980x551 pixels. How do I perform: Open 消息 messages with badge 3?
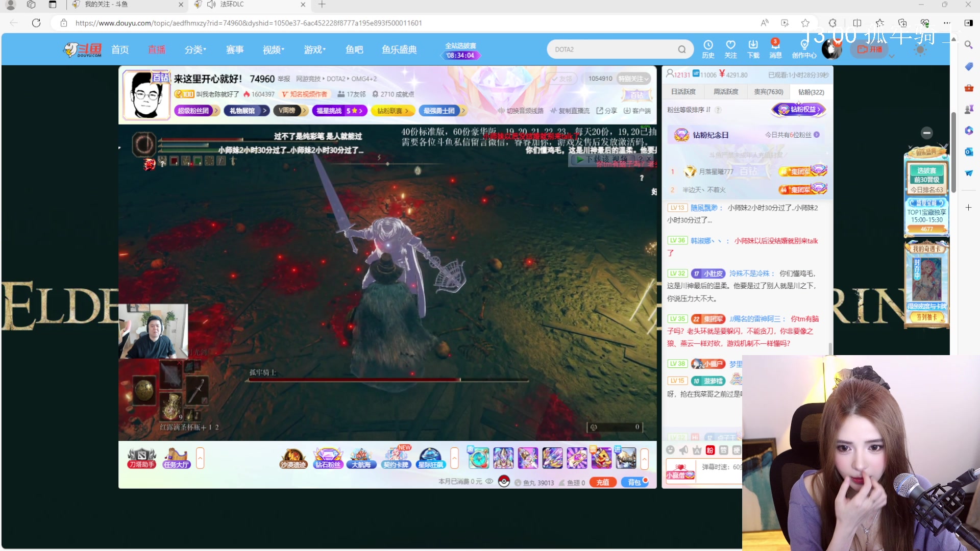tap(775, 49)
